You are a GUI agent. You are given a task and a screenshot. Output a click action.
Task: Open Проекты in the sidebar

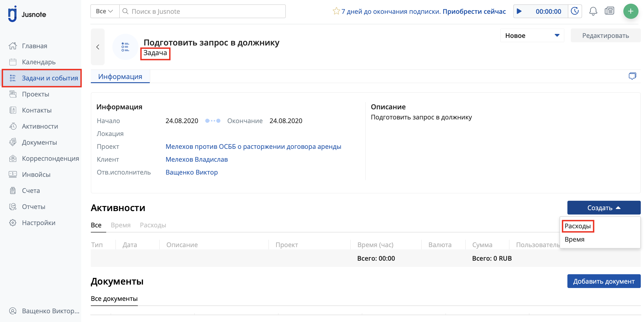pyautogui.click(x=36, y=94)
